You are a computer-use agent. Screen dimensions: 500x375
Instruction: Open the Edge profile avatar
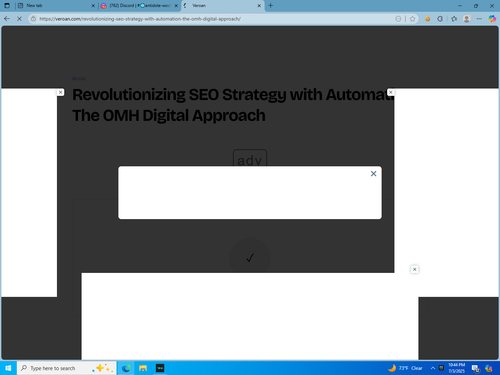tap(467, 19)
